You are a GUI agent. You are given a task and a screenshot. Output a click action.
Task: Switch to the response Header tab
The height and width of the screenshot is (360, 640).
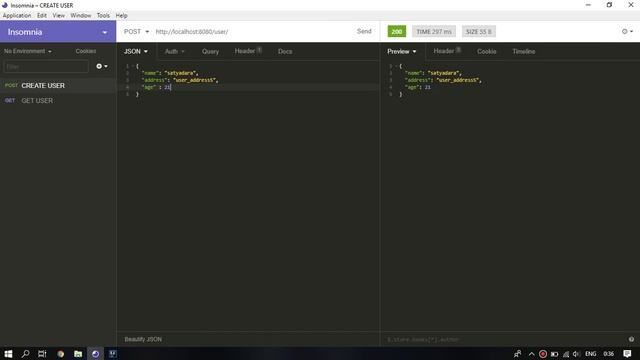click(447, 51)
